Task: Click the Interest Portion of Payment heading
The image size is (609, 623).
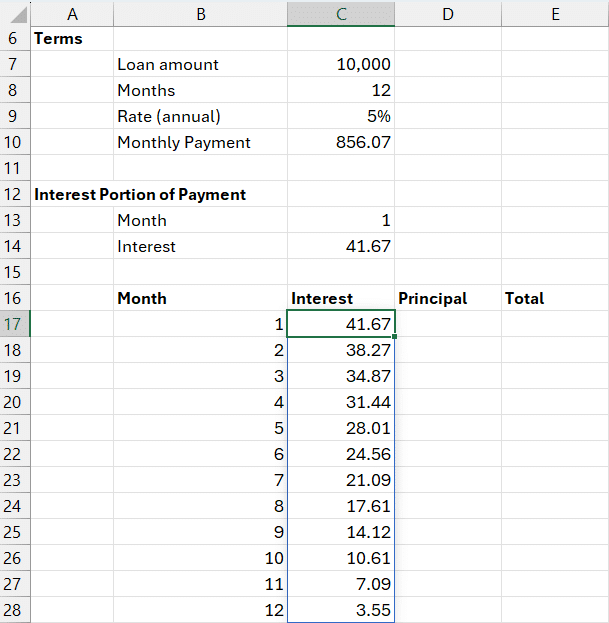Action: click(x=140, y=194)
